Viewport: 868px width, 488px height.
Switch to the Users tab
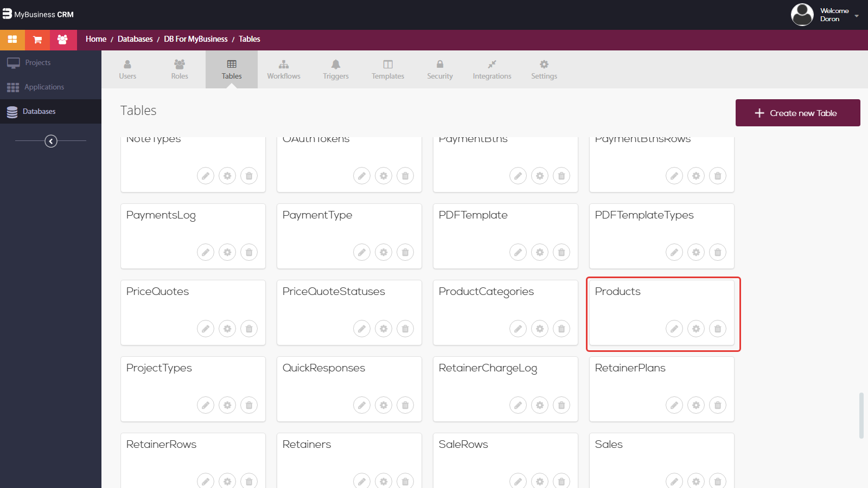[127, 69]
